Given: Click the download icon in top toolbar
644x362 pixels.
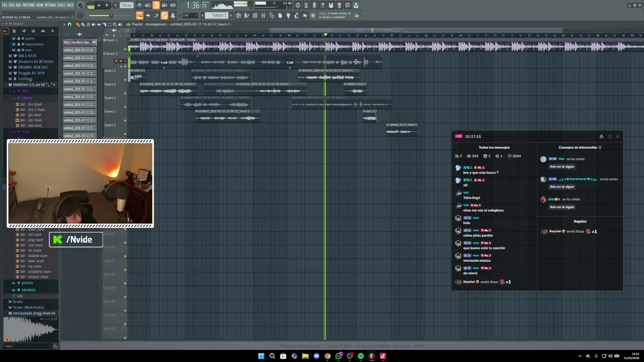Looking at the screenshot, I should point(356,6).
